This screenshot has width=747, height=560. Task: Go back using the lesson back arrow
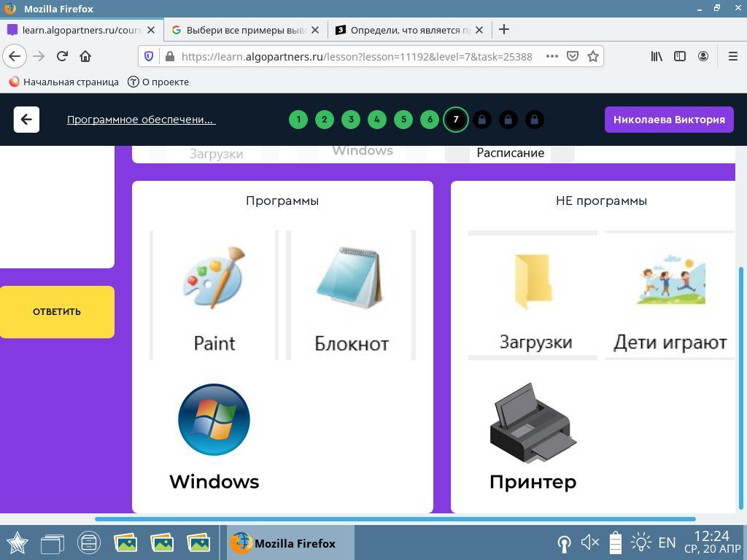(x=27, y=120)
